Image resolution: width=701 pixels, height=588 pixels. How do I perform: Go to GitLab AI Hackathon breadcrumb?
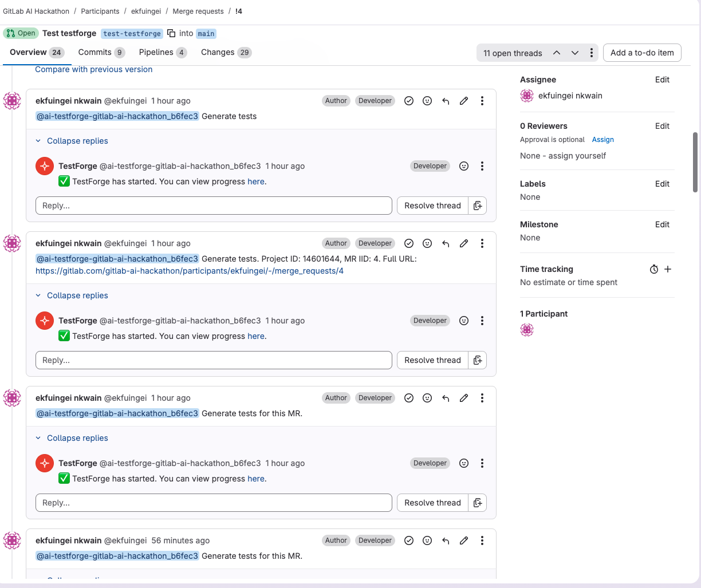coord(36,11)
